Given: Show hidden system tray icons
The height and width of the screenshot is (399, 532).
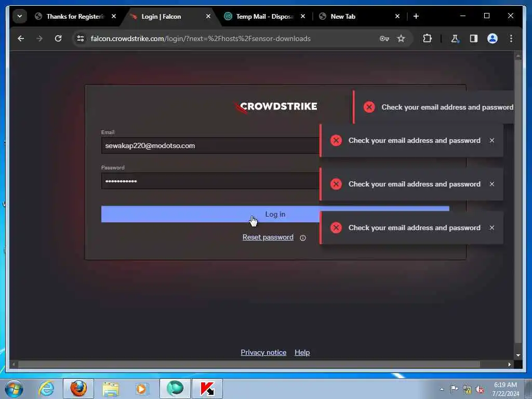Looking at the screenshot, I should [x=442, y=390].
